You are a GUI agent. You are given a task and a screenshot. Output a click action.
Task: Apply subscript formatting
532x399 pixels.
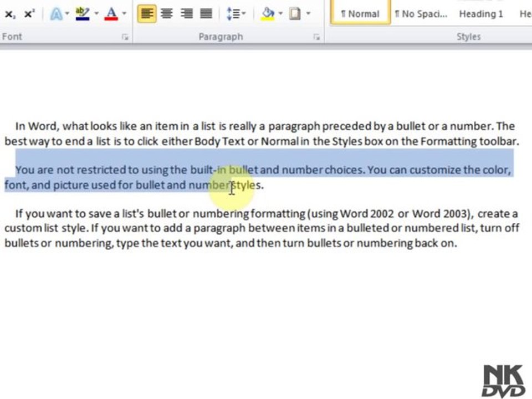(x=10, y=14)
